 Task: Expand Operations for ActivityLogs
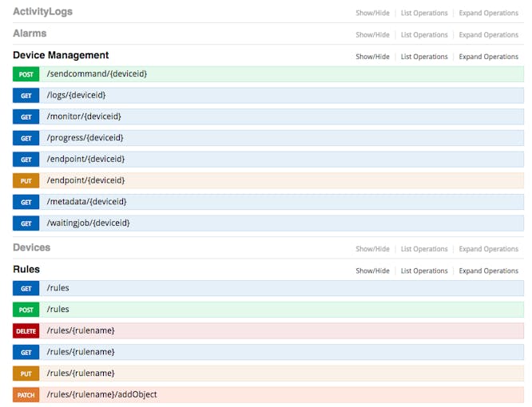point(489,13)
